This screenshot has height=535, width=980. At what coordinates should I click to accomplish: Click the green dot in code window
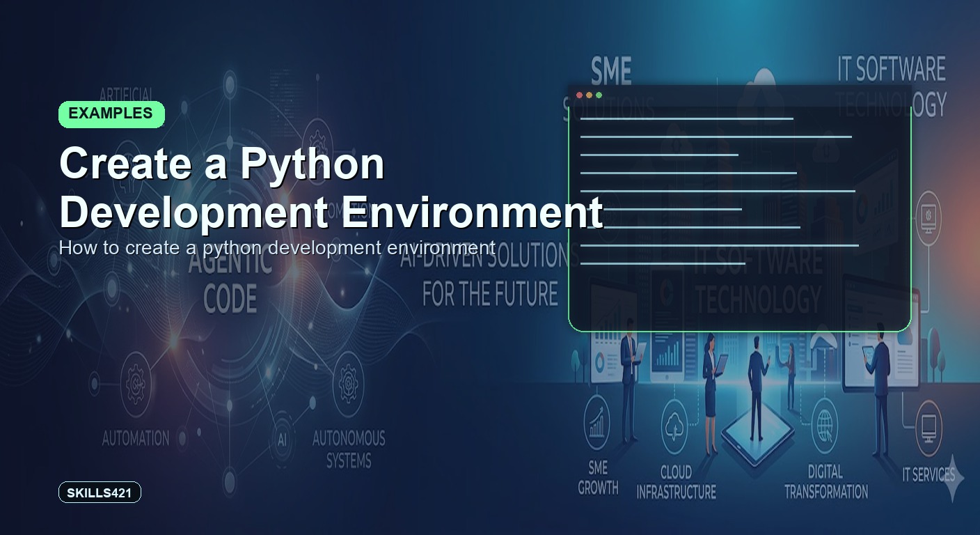599,95
